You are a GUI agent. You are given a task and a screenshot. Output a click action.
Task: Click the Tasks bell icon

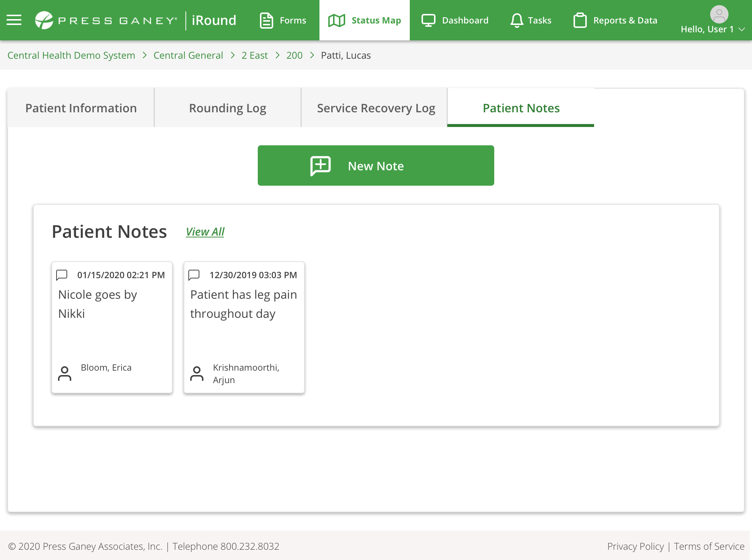(517, 20)
